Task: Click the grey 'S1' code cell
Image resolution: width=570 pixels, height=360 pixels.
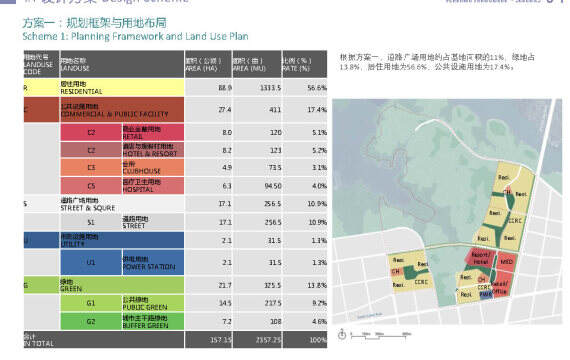Action: [x=91, y=222]
